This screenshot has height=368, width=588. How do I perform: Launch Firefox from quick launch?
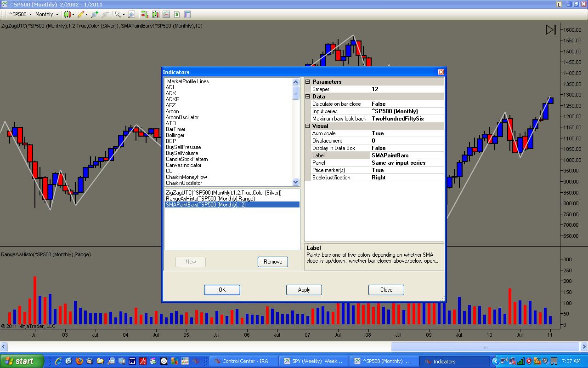(x=79, y=361)
